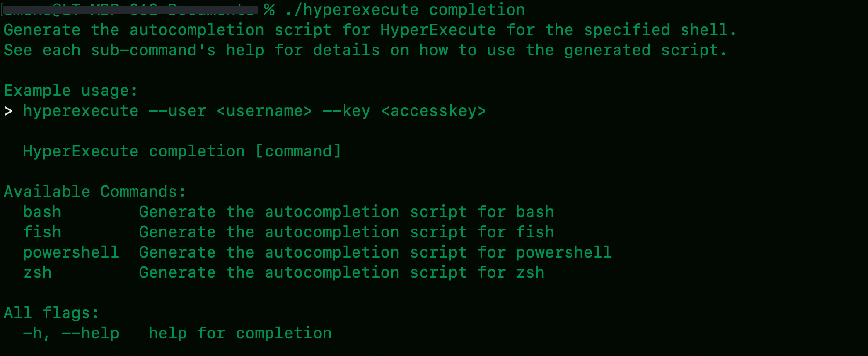868x356 pixels.
Task: Click the ./hyperexecute completion command text
Action: click(405, 10)
